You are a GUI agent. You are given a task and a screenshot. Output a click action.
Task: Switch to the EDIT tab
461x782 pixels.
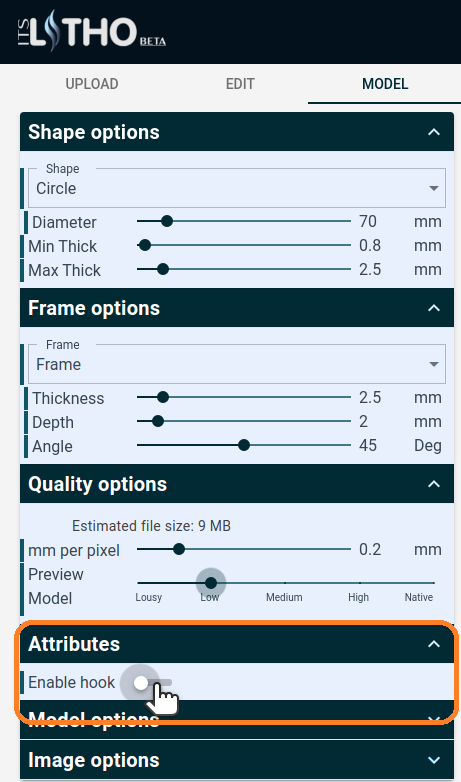tap(240, 84)
